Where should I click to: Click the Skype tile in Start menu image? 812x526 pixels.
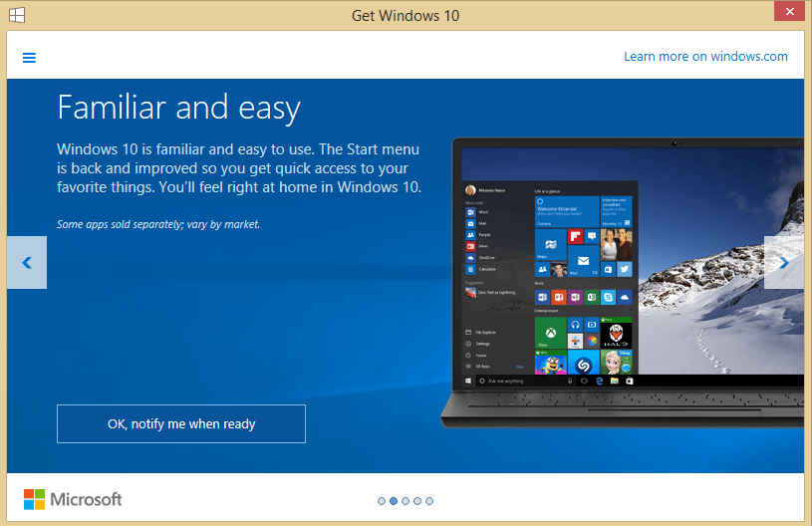point(607,297)
